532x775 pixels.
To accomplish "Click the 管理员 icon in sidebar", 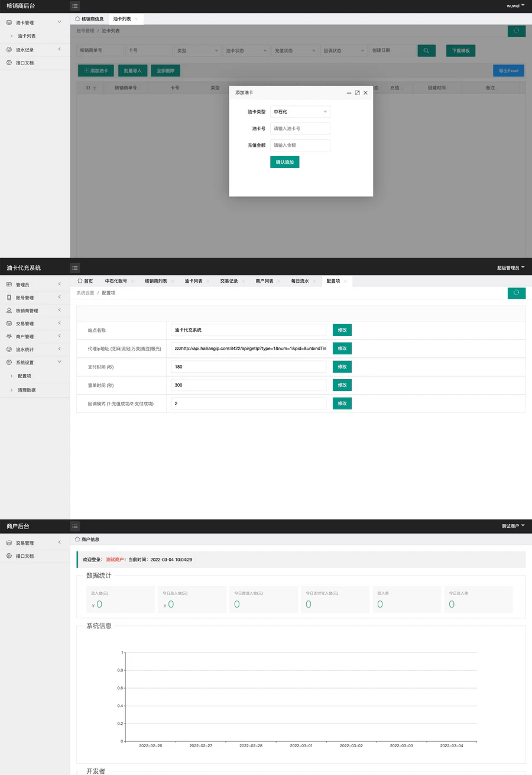I will [x=9, y=285].
